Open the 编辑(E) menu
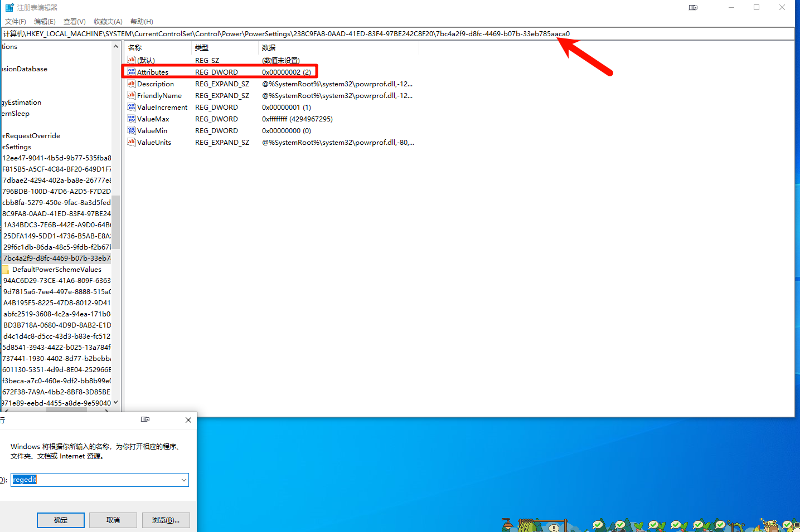The height and width of the screenshot is (532, 800). pyautogui.click(x=45, y=22)
